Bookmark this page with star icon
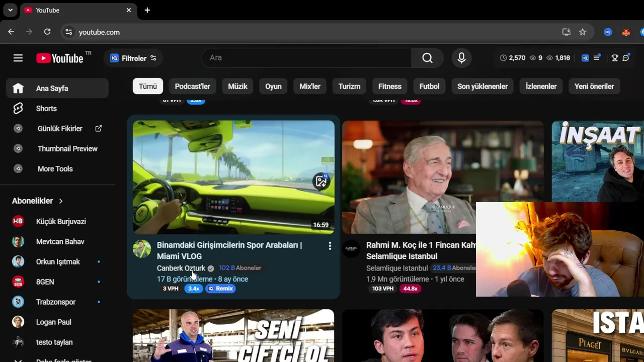The width and height of the screenshot is (644, 362). tap(583, 32)
